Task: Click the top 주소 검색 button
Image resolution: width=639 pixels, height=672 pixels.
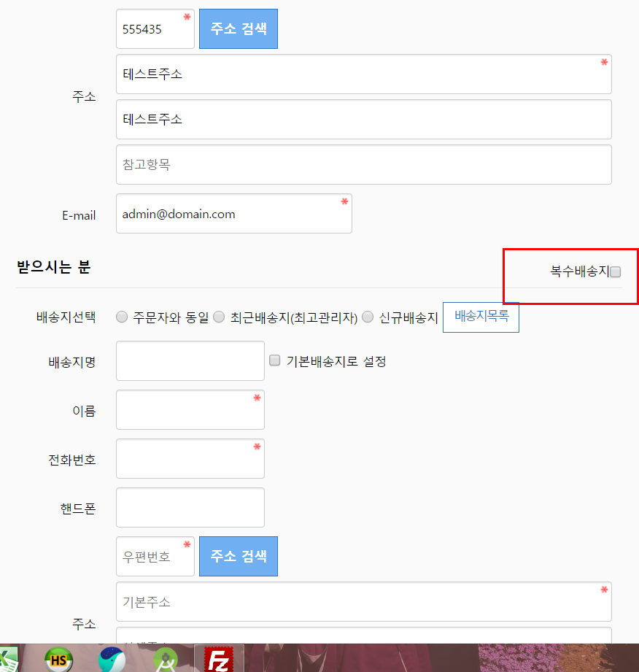Action: [x=238, y=28]
